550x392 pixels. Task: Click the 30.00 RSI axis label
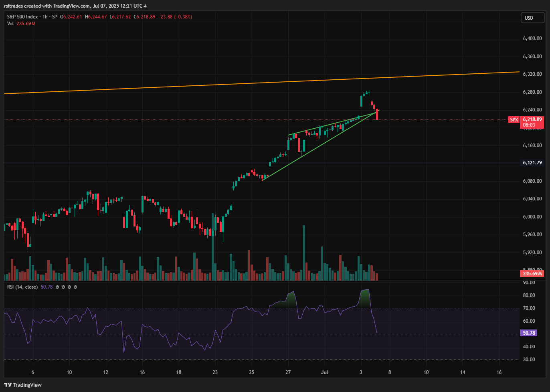(529, 360)
